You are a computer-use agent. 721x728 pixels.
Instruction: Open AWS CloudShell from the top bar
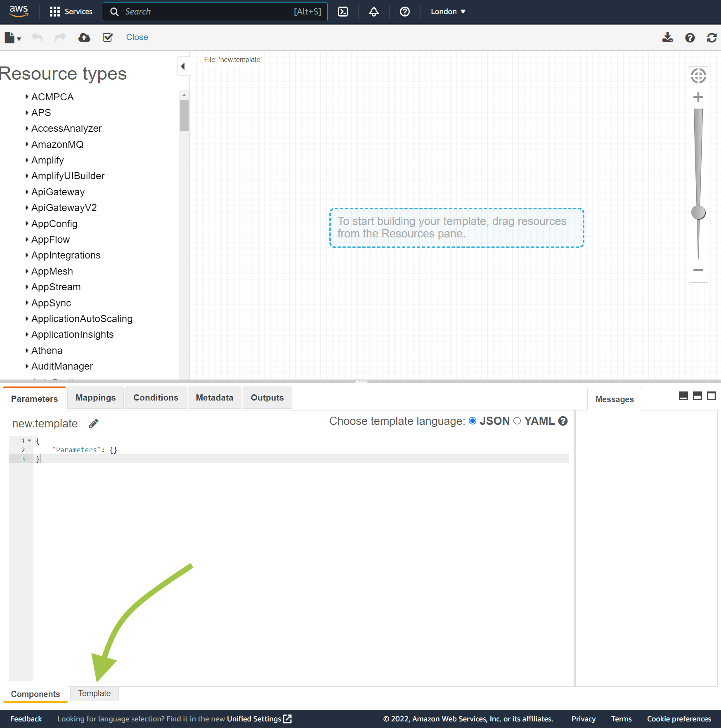point(343,12)
